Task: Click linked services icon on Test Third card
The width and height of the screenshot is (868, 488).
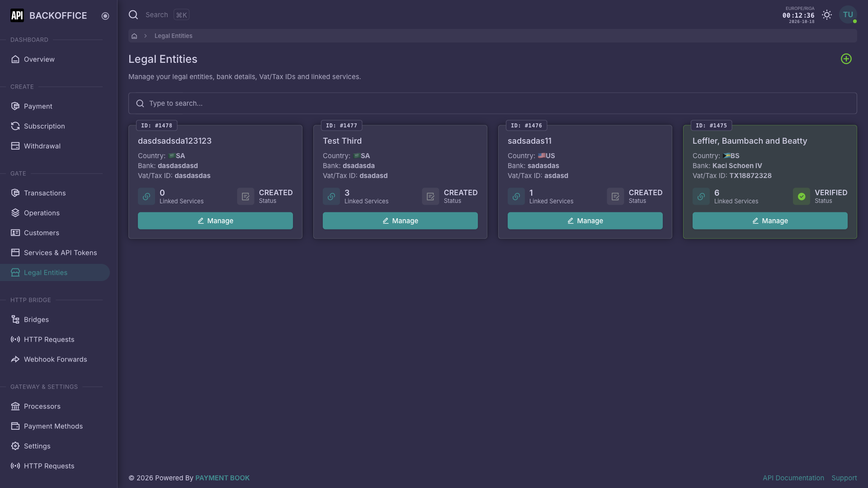Action: click(331, 197)
